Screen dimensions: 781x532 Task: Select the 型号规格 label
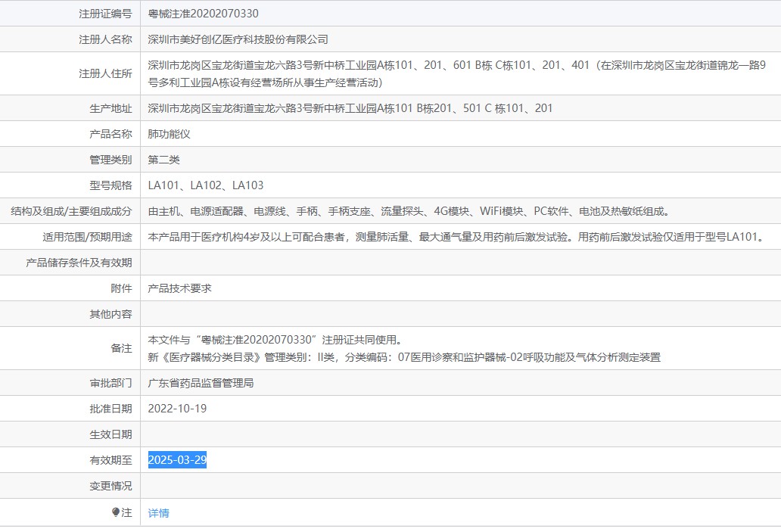[x=110, y=185]
